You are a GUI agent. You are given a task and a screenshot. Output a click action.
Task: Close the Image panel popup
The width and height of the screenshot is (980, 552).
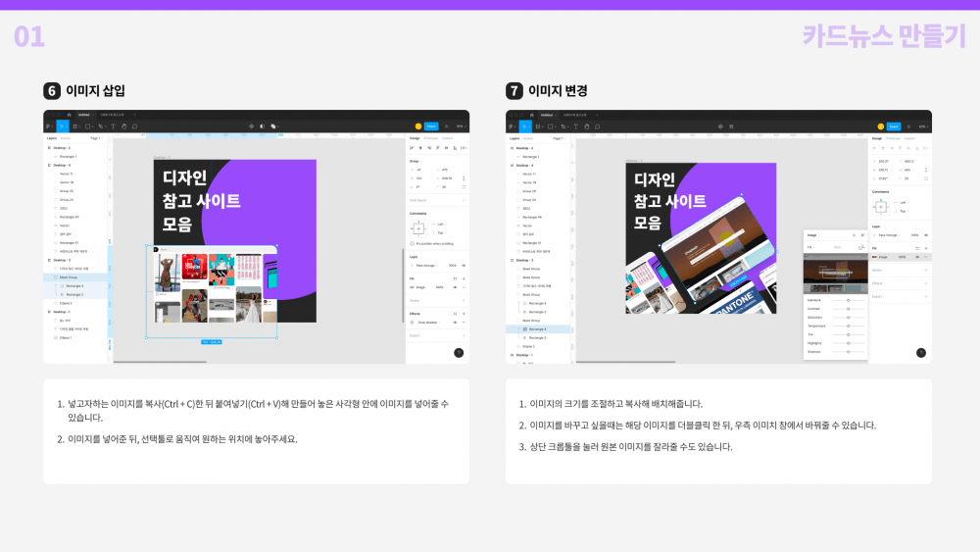click(861, 235)
